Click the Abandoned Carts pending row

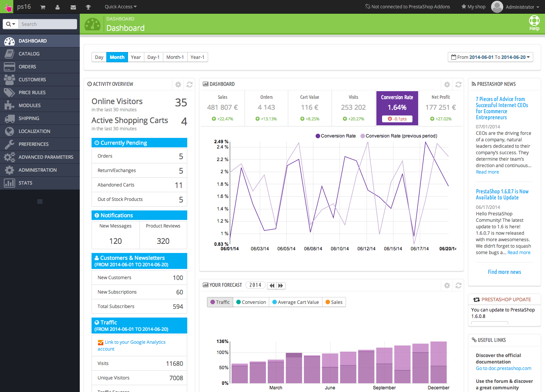coord(139,185)
